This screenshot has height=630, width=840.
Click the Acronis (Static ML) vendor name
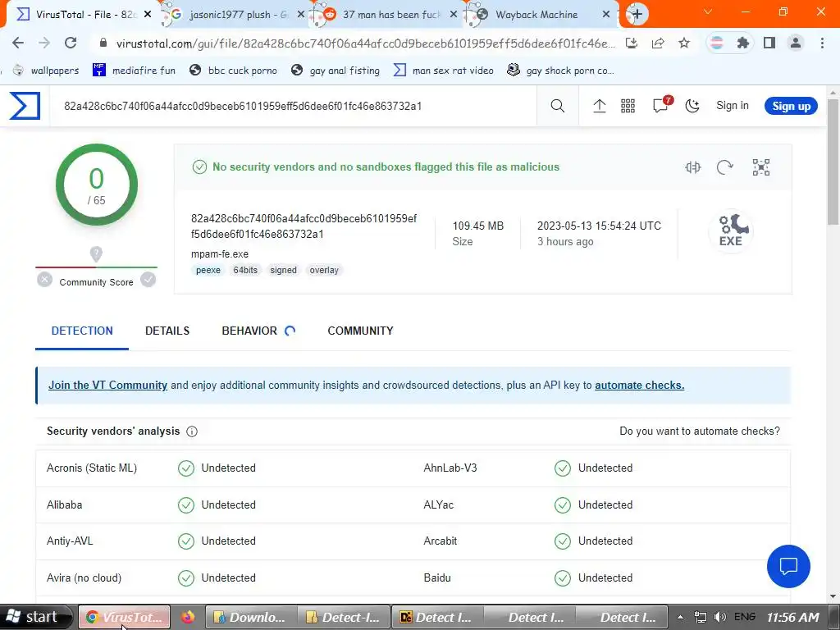point(92,468)
